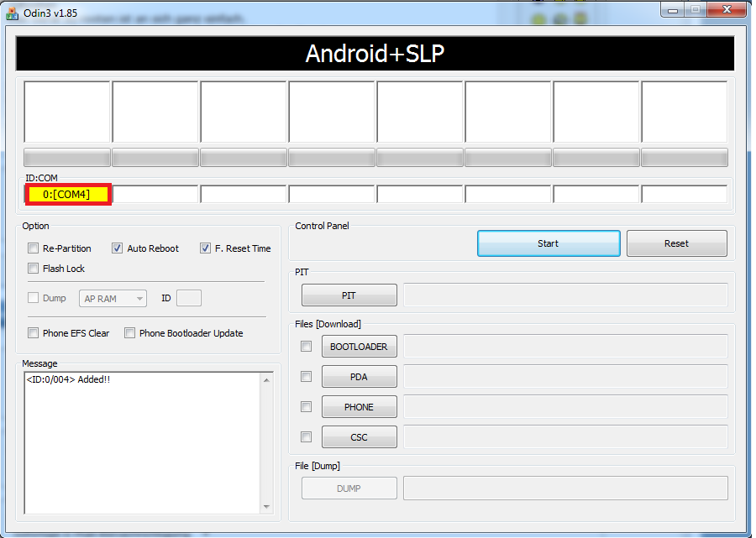Viewport: 756px width, 538px height.
Task: Tick the checkbox beside BOOTLOADER
Action: pos(306,347)
